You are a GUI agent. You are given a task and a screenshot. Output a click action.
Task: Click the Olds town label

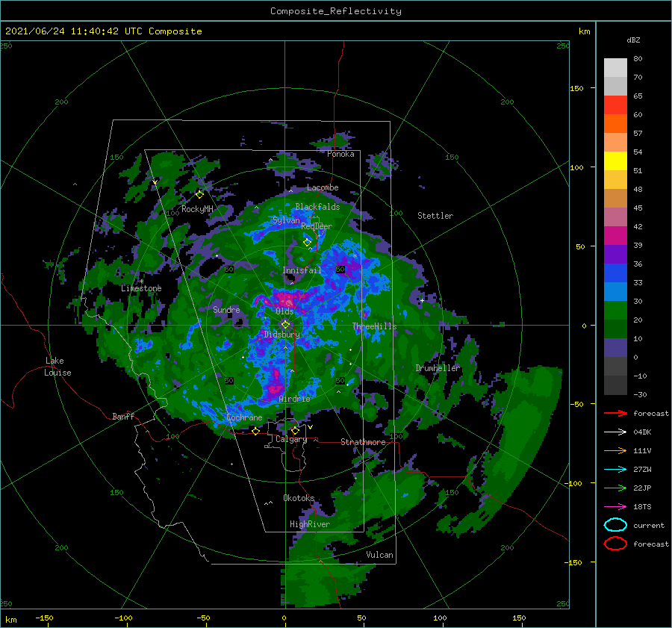[284, 311]
